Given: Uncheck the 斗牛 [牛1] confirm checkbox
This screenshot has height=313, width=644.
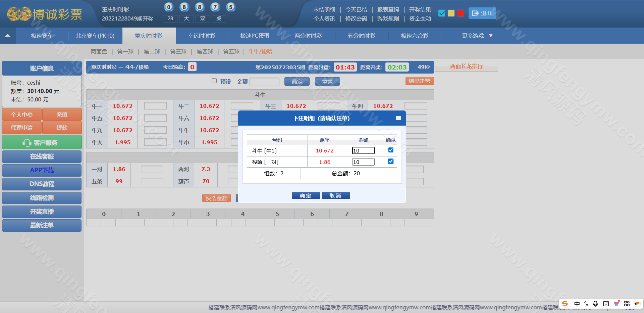Looking at the screenshot, I should click(391, 150).
